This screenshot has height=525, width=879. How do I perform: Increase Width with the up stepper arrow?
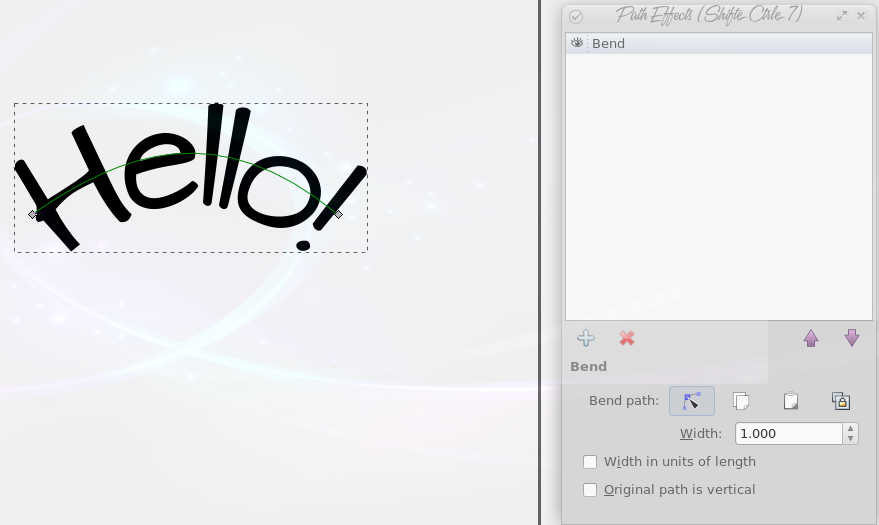pos(850,429)
